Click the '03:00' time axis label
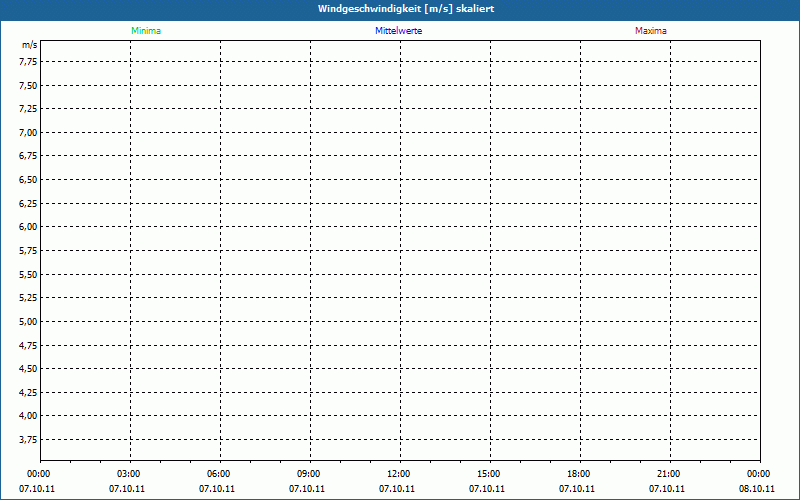Image resolution: width=800 pixels, height=500 pixels. (128, 474)
